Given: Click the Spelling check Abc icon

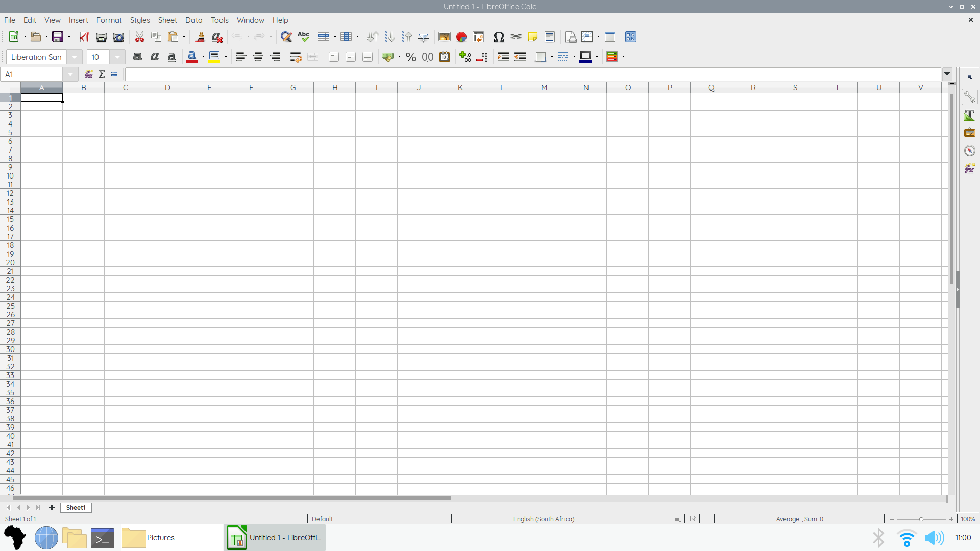Looking at the screenshot, I should tap(303, 37).
